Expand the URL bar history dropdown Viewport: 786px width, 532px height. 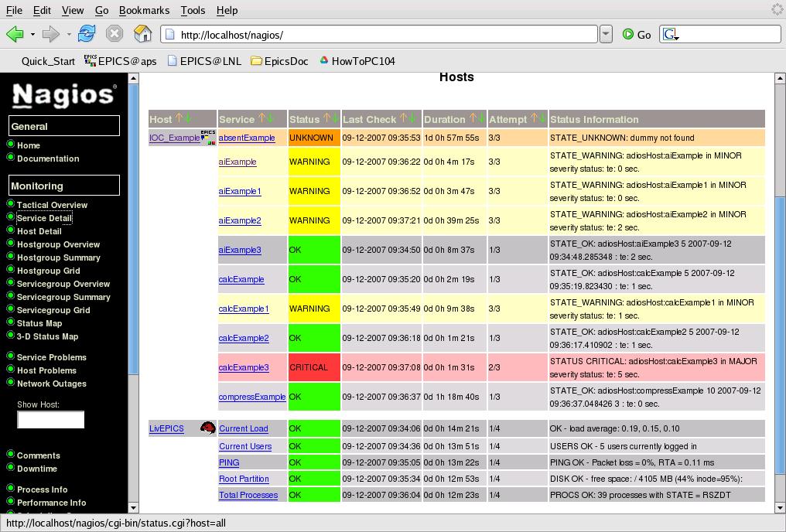[606, 34]
